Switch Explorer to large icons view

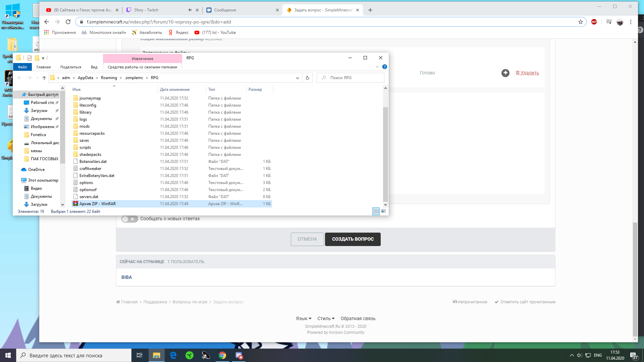[383, 211]
